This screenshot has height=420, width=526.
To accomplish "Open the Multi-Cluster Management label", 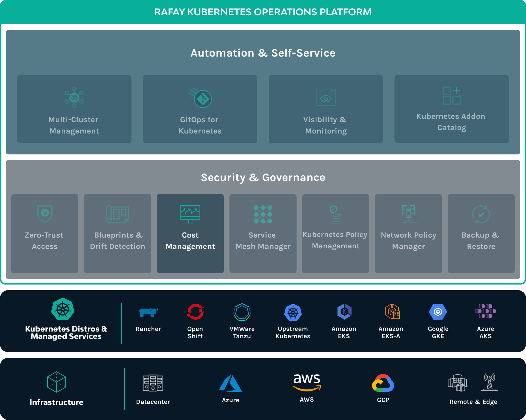I will point(74,125).
